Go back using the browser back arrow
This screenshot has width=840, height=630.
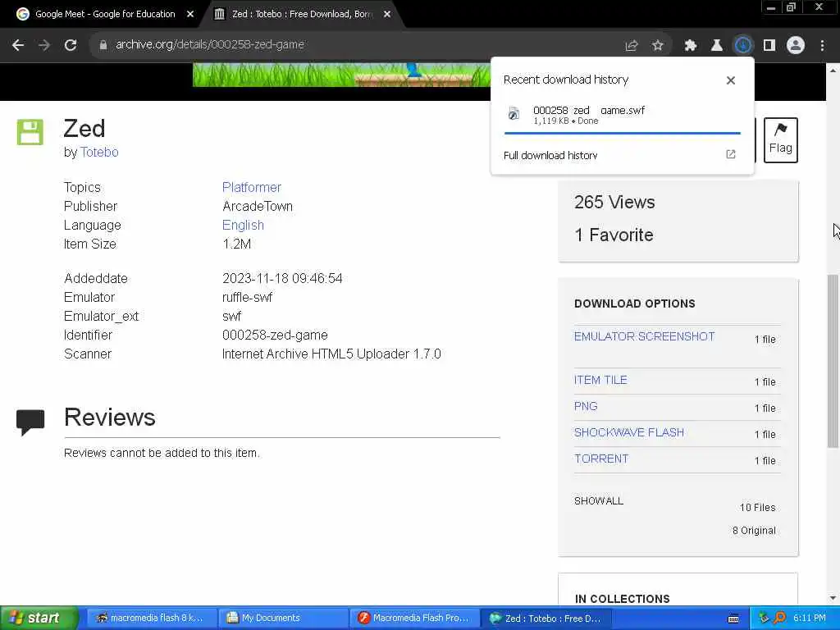point(18,45)
